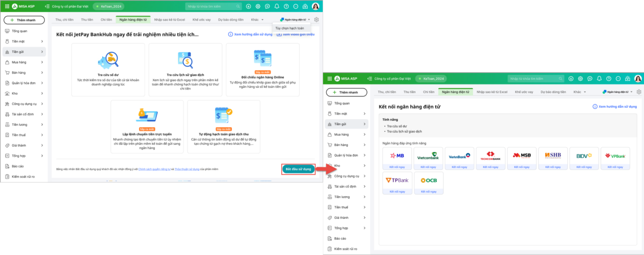644x255 pixels.
Task: Focus the search field in the left window
Action: pos(214,6)
